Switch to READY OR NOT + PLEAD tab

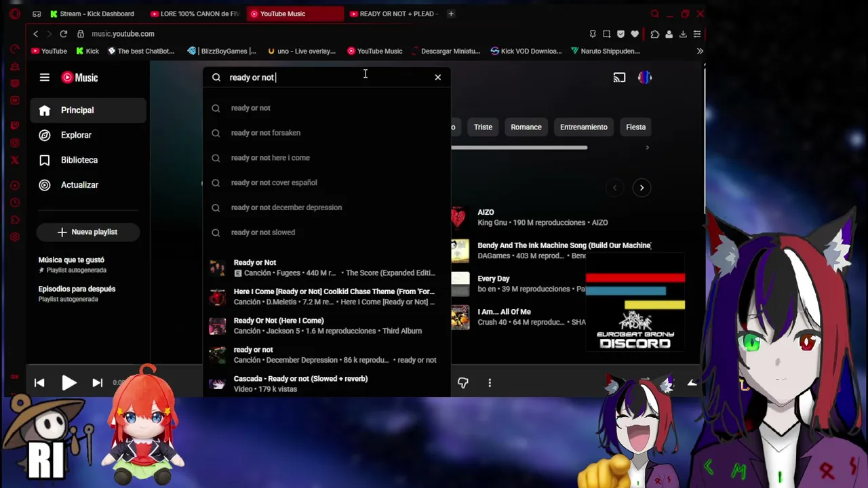tap(395, 14)
